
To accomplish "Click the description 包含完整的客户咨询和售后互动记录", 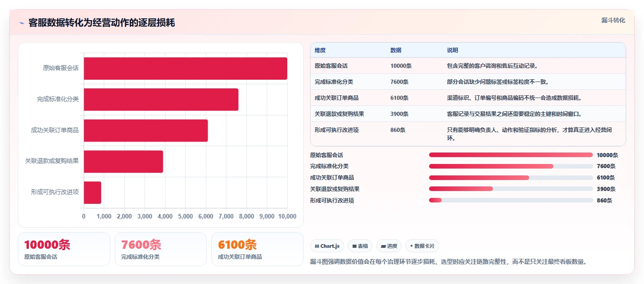I will tap(492, 66).
